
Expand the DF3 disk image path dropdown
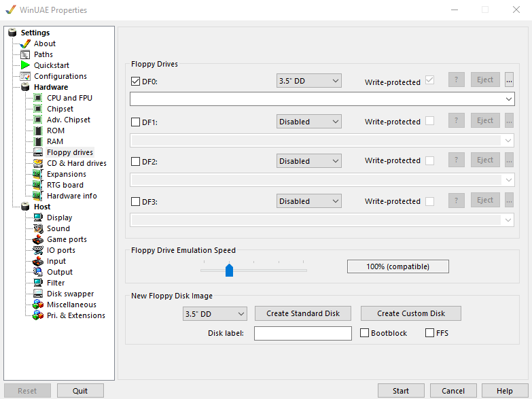(x=508, y=220)
